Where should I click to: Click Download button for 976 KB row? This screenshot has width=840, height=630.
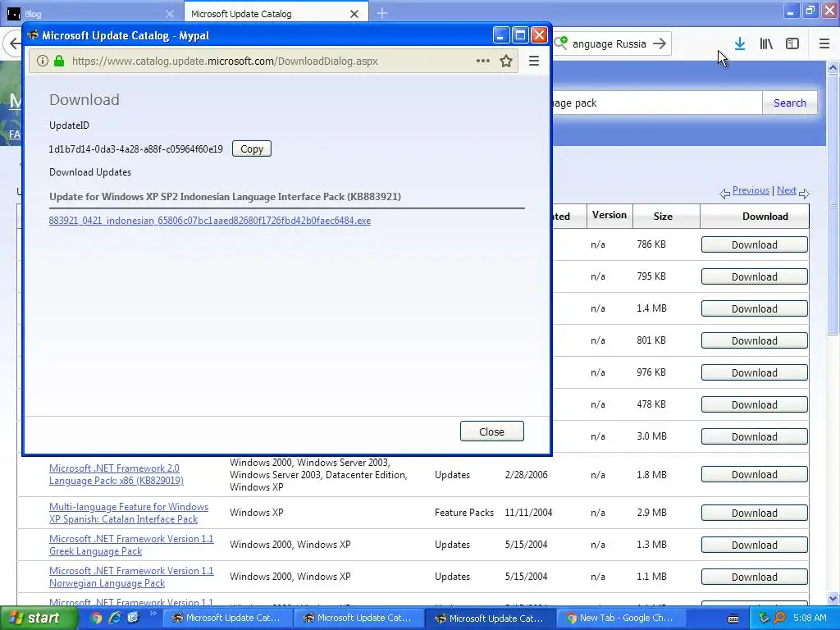pos(755,373)
